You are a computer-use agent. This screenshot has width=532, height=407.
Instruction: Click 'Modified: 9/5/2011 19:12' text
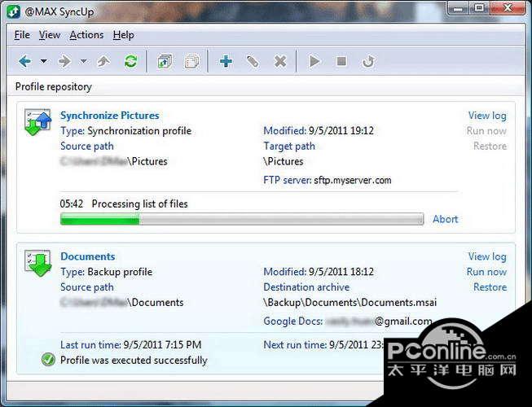(x=319, y=130)
